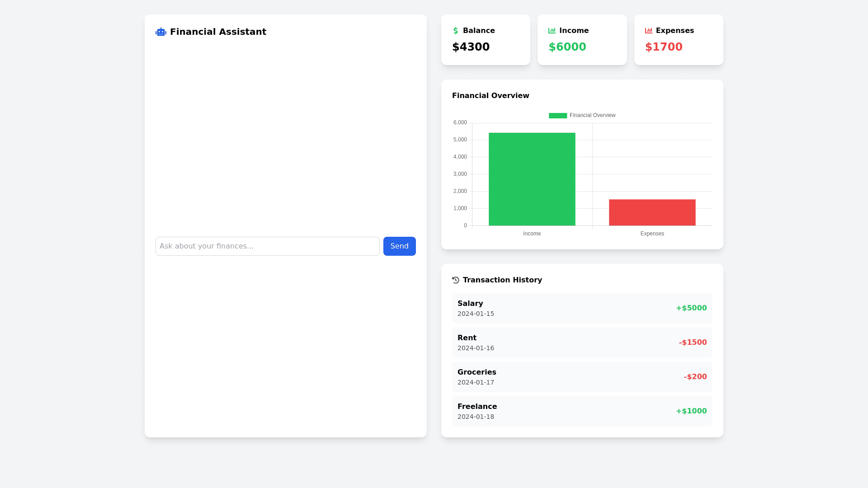This screenshot has height=488, width=868.
Task: Toggle the Financial Overview legend item
Action: 592,115
